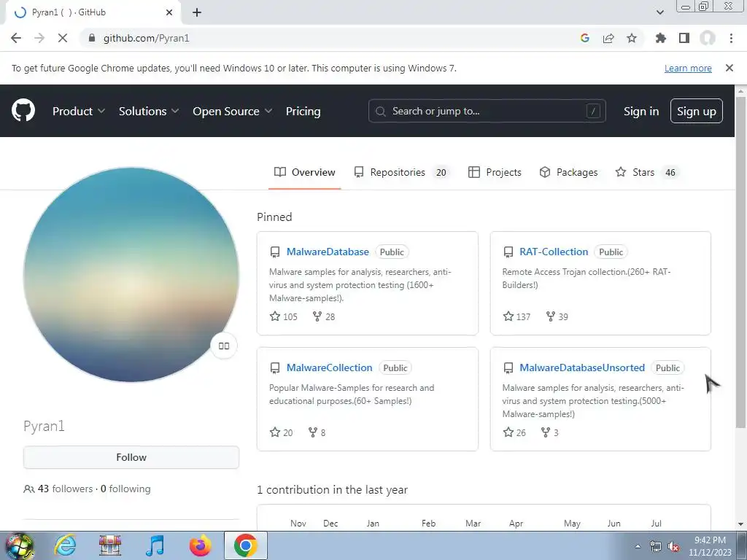The image size is (747, 560).
Task: Click the 39 forks on RAT-Collection
Action: [557, 316]
